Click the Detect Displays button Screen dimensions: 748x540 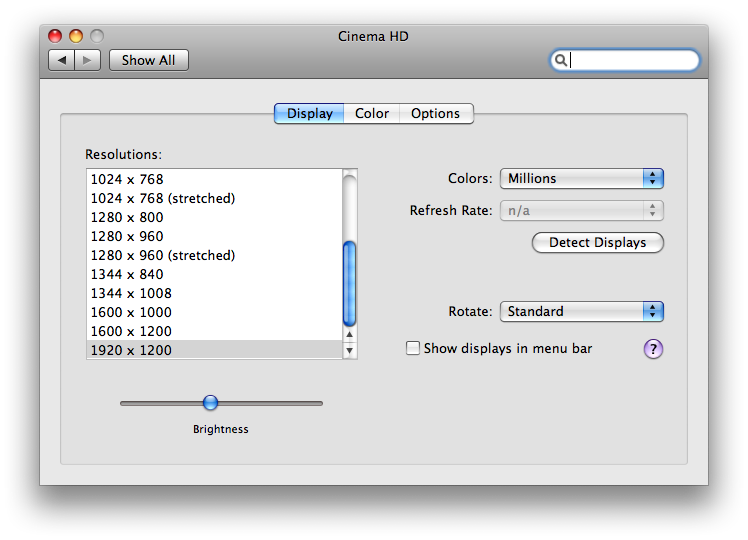[x=598, y=242]
